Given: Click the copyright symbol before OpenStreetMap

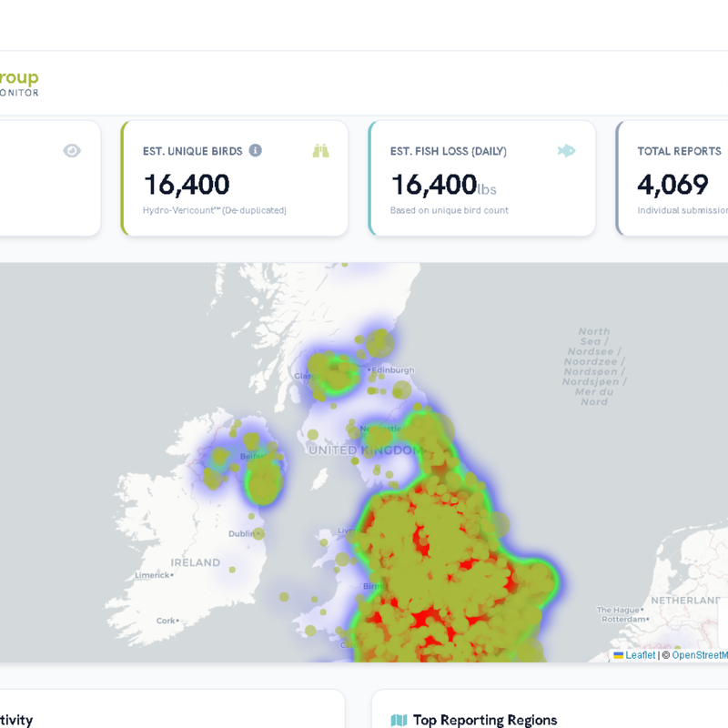Looking at the screenshot, I should pos(666,655).
